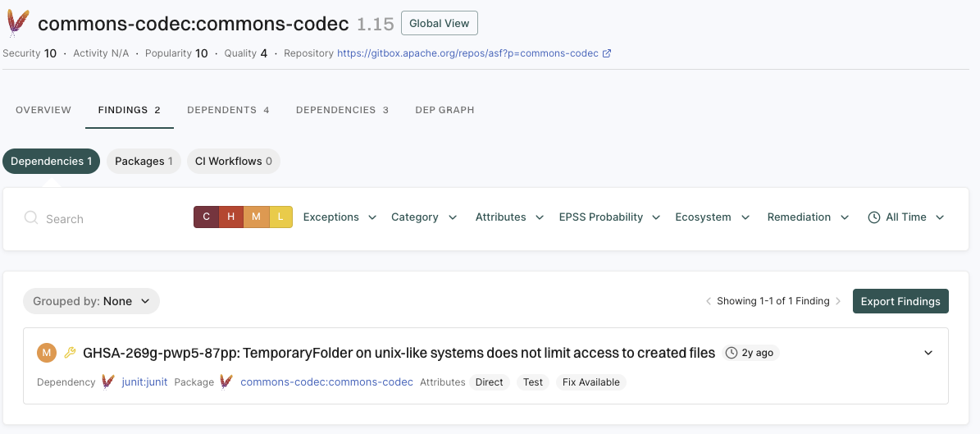The image size is (980, 434).
Task: Toggle the Medium severity filter
Action: coord(256,217)
